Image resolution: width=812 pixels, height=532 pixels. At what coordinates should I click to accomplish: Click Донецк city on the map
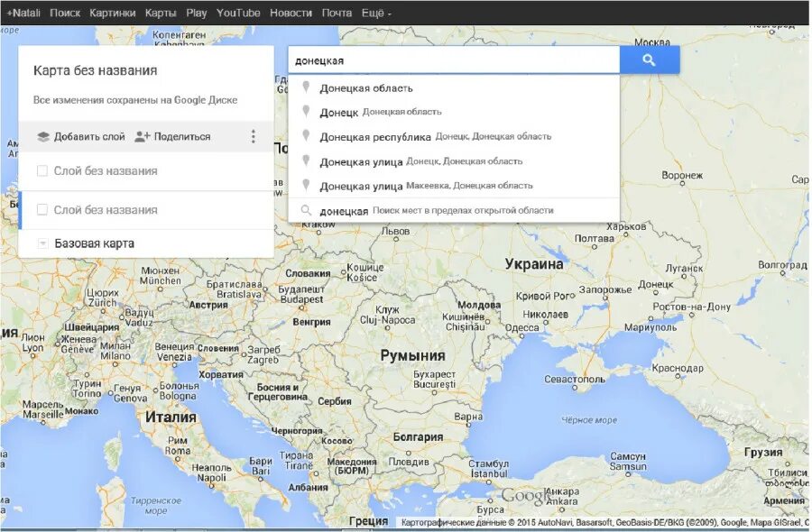coord(656,285)
